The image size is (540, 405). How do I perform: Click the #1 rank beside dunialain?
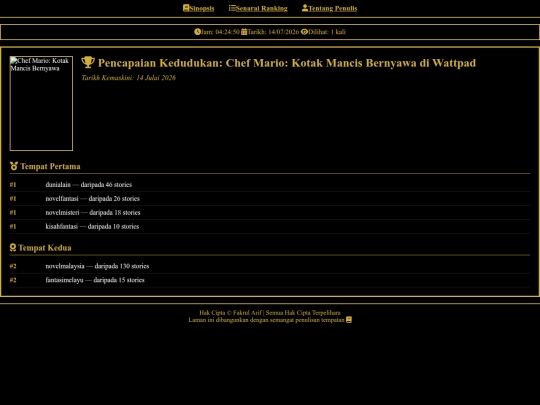(13, 185)
